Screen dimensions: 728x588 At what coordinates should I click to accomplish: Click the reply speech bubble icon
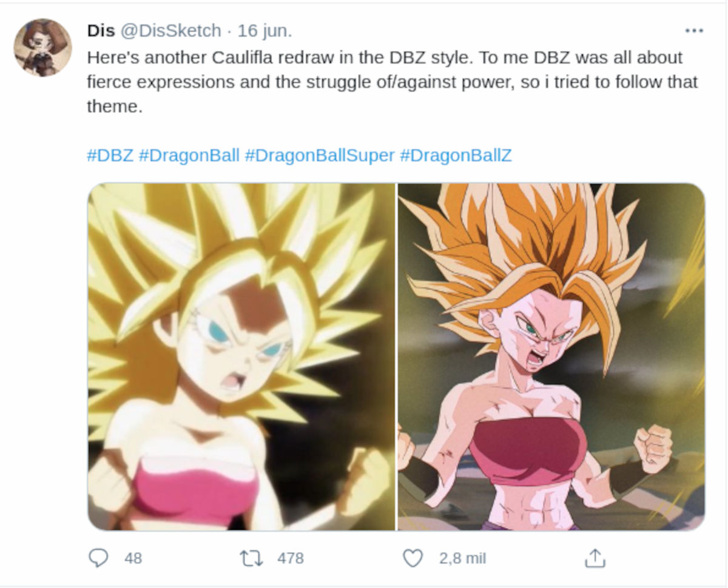click(x=98, y=558)
